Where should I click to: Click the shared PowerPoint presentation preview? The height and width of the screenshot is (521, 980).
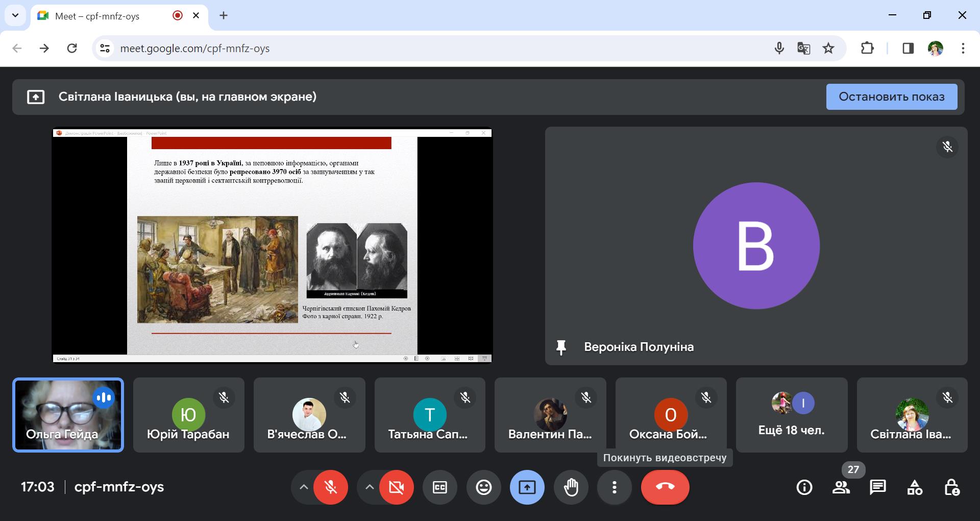coord(272,245)
